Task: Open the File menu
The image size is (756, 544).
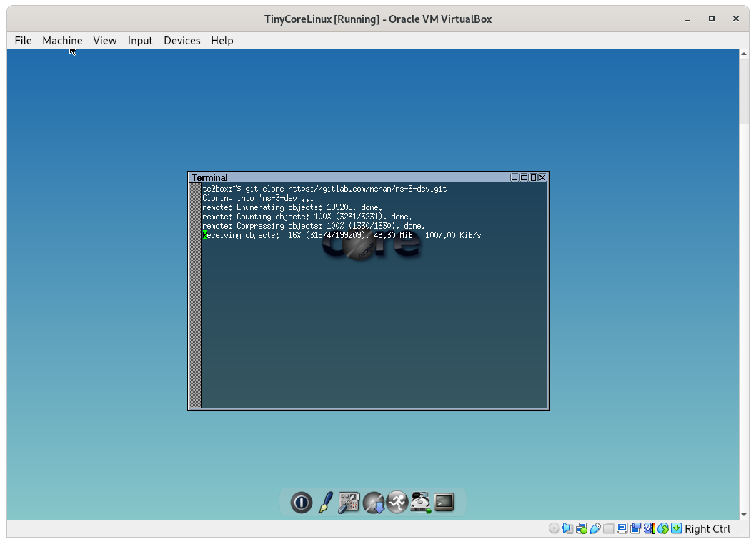Action: coord(23,41)
